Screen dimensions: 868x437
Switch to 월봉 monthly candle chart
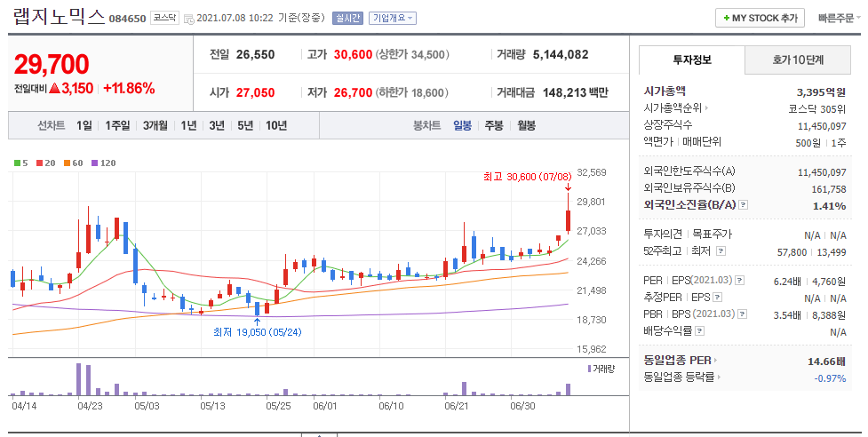point(527,125)
